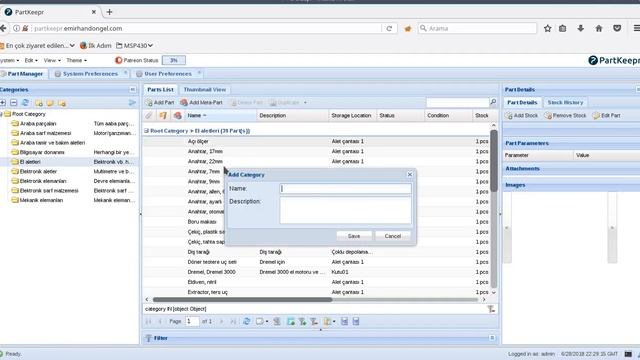Image resolution: width=640 pixels, height=360 pixels.
Task: Open Firefox downloads arrow
Action: 580,28
